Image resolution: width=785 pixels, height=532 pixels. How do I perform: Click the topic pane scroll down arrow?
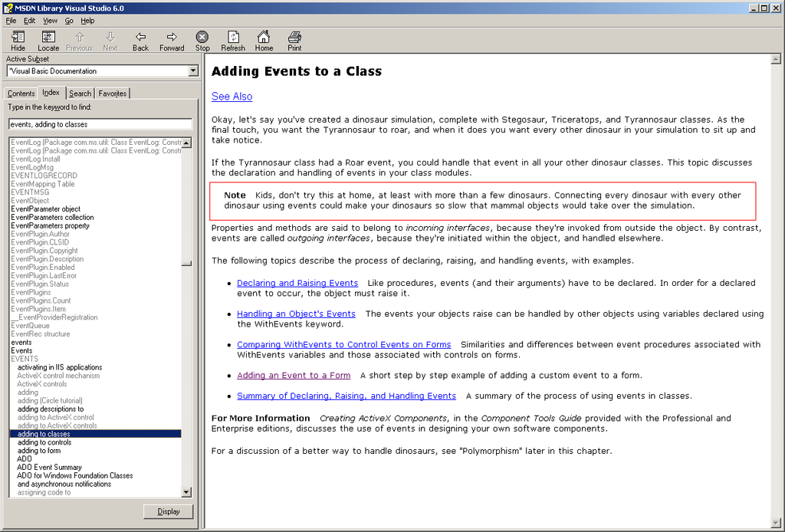[x=776, y=523]
